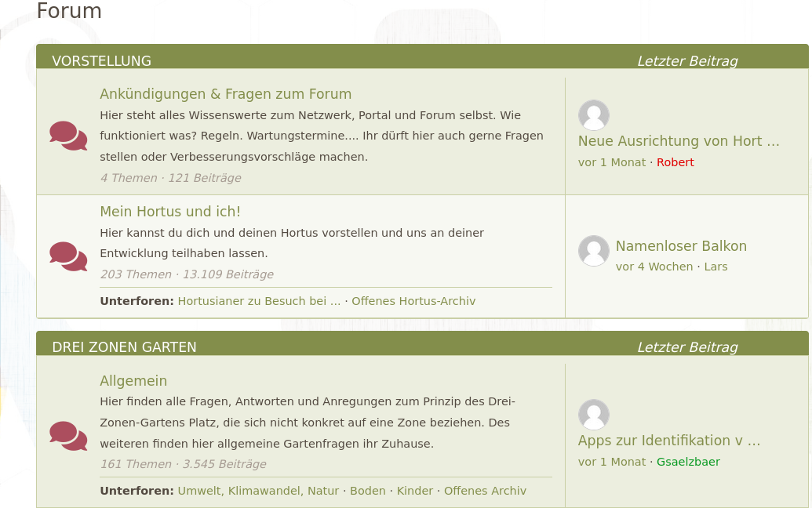
Task: Click the chat icon beside Ankündigungen forum
Action: [68, 136]
